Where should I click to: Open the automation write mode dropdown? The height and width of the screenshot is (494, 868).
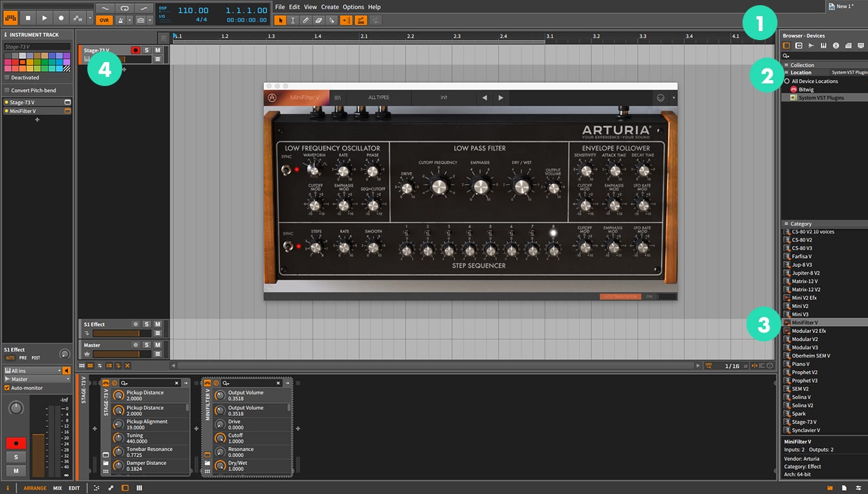tap(90, 18)
